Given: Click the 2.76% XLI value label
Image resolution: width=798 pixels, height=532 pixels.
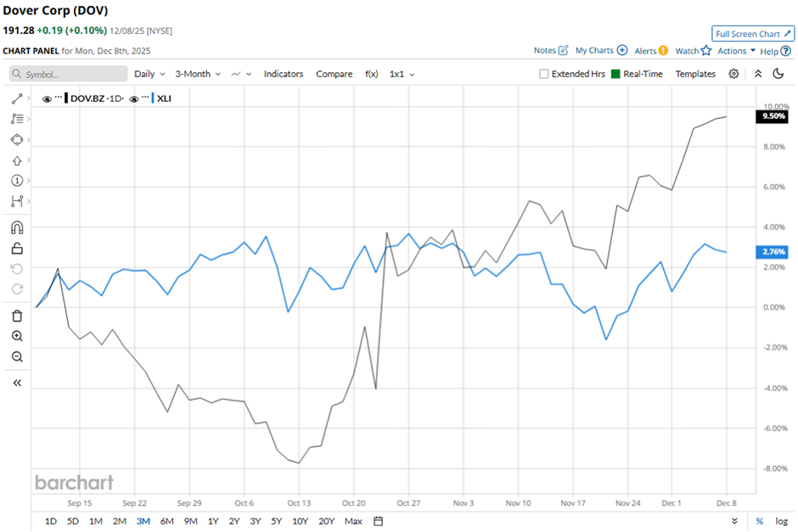Looking at the screenshot, I should (x=773, y=252).
